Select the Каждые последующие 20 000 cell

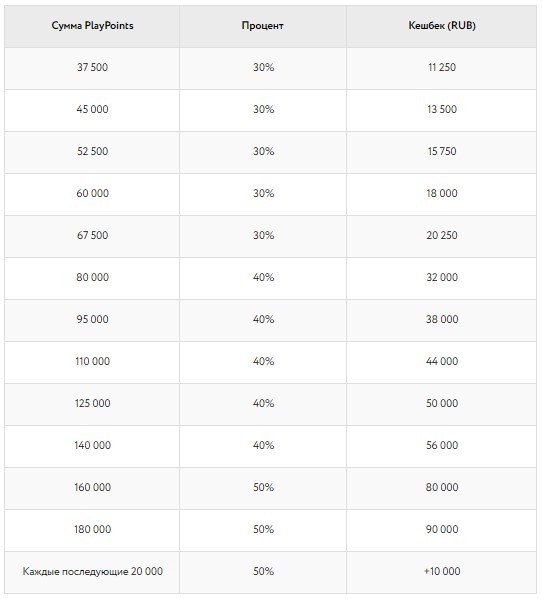click(92, 572)
